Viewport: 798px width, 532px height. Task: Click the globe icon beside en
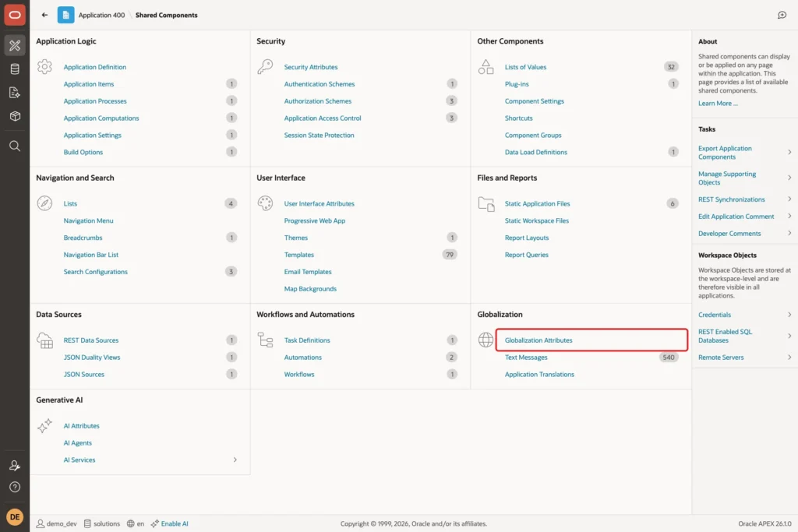[x=131, y=523]
